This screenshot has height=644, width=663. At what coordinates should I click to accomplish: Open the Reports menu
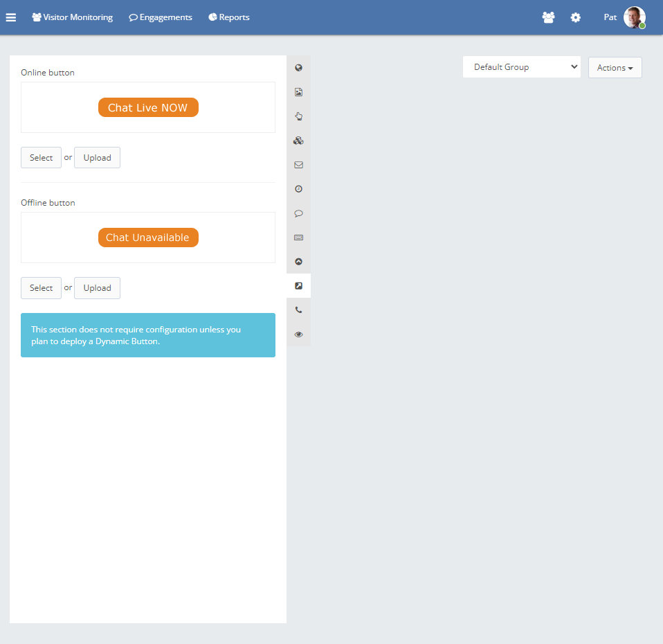coord(229,17)
